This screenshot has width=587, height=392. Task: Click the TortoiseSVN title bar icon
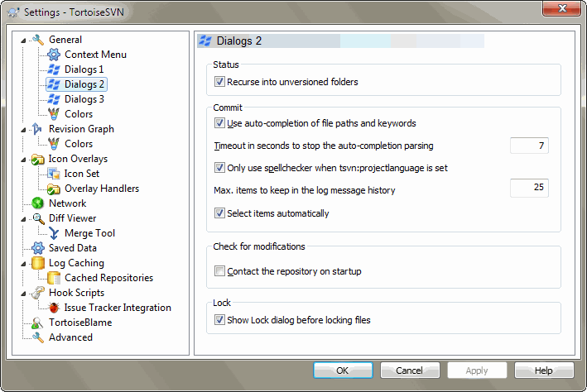point(13,12)
